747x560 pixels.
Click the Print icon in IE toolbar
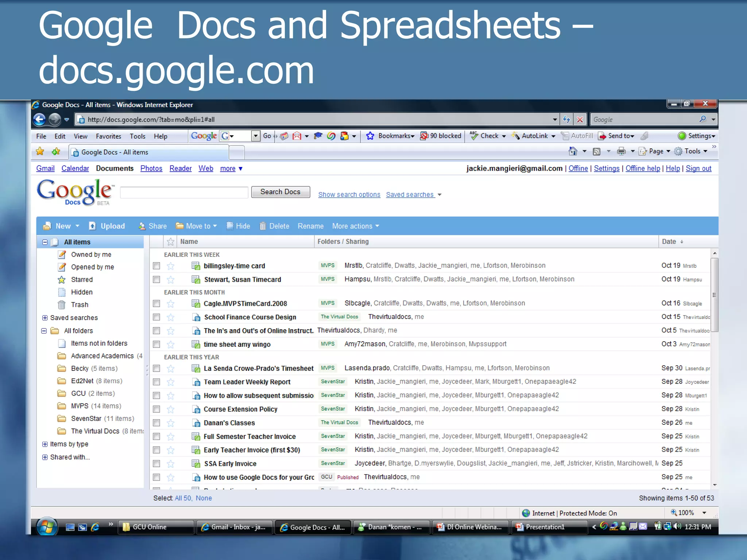tap(621, 151)
